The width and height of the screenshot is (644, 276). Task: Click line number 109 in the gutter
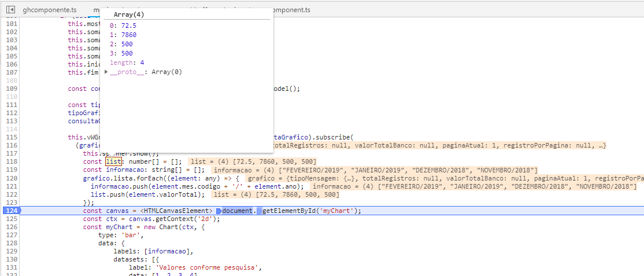click(12, 89)
